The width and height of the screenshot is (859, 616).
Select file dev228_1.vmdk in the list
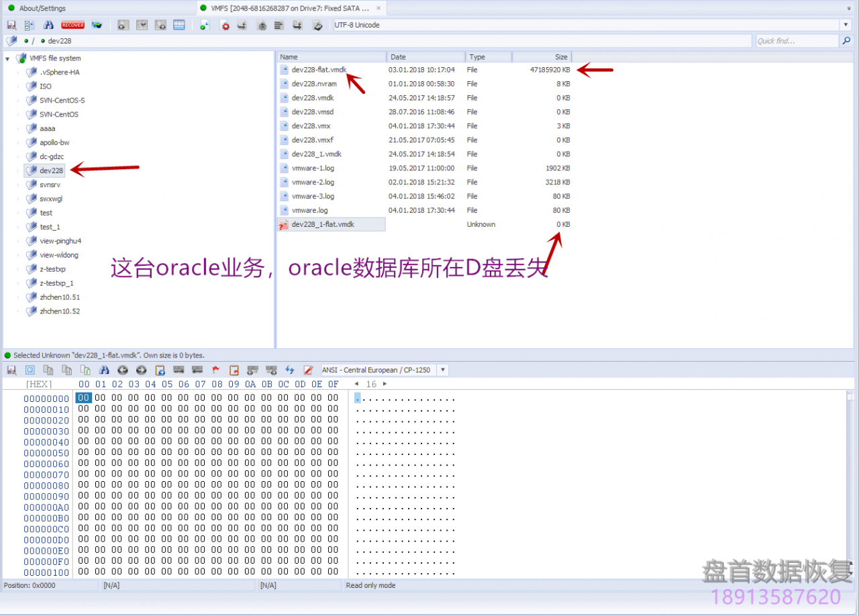(317, 154)
